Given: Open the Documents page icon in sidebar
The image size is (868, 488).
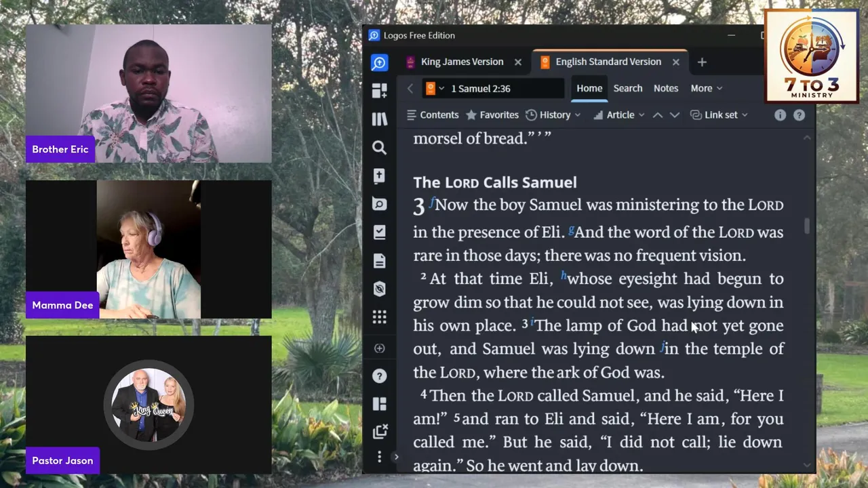Looking at the screenshot, I should pos(379,261).
